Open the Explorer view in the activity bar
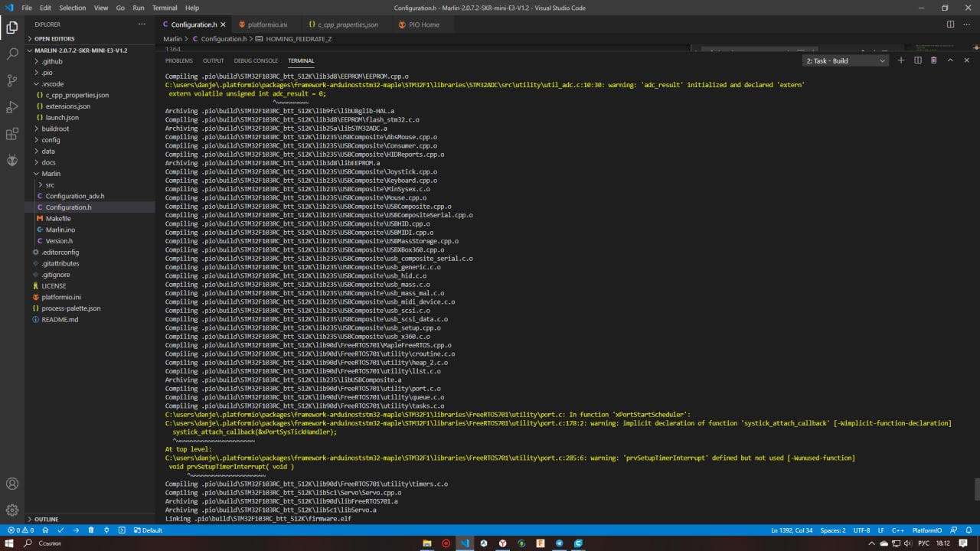Viewport: 980px width, 551px height. point(12,28)
